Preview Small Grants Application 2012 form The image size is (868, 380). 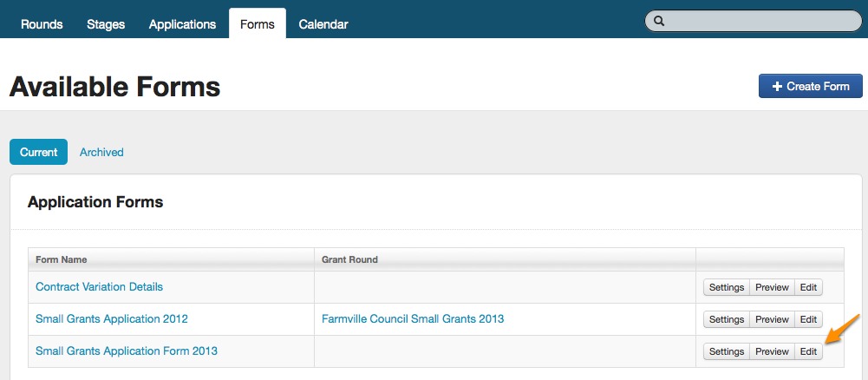tap(772, 319)
